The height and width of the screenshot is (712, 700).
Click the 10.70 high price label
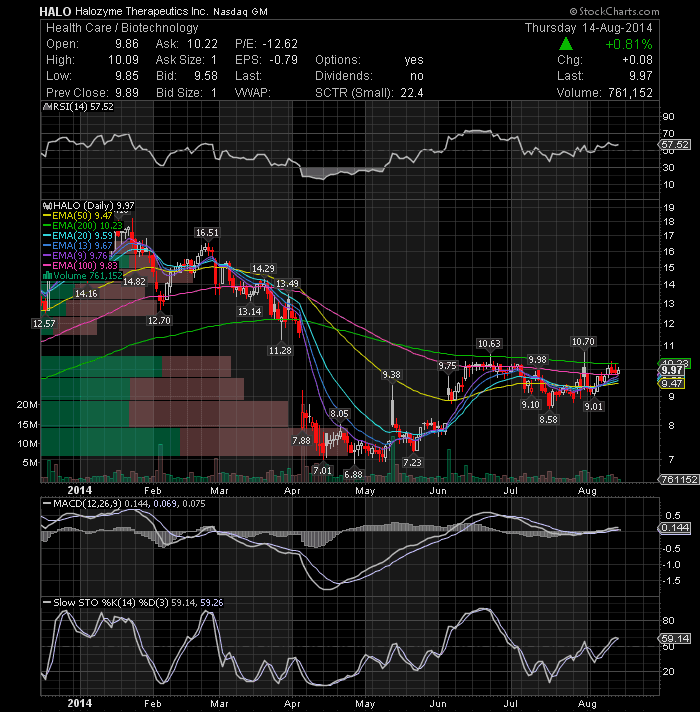pos(583,341)
